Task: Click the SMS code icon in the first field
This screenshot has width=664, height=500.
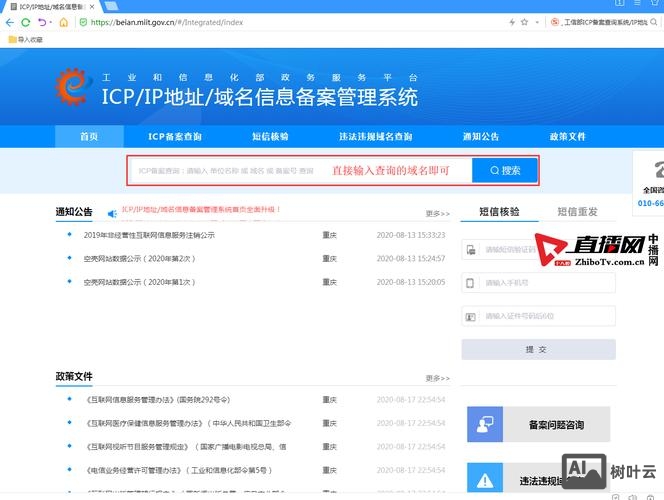Action: (471, 250)
